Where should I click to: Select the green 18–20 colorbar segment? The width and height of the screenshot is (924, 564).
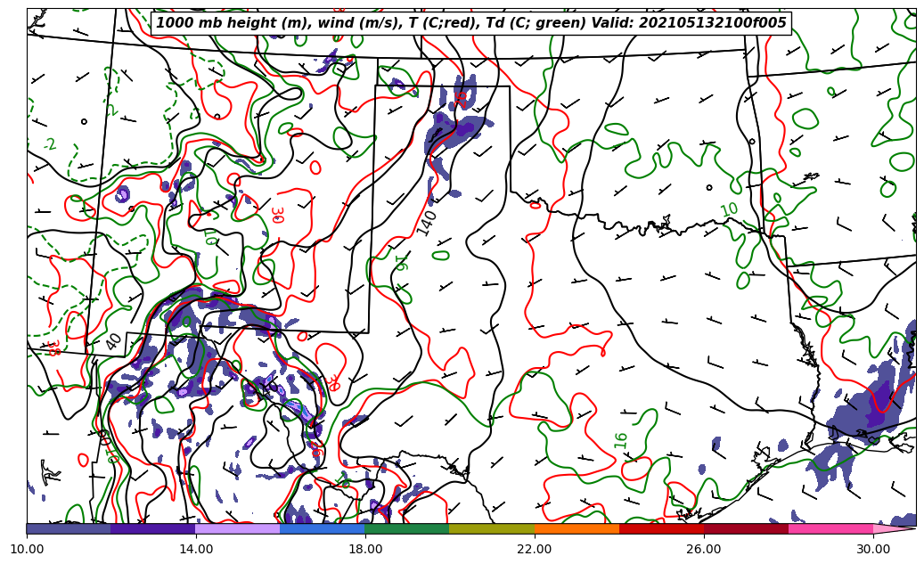pos(407,528)
